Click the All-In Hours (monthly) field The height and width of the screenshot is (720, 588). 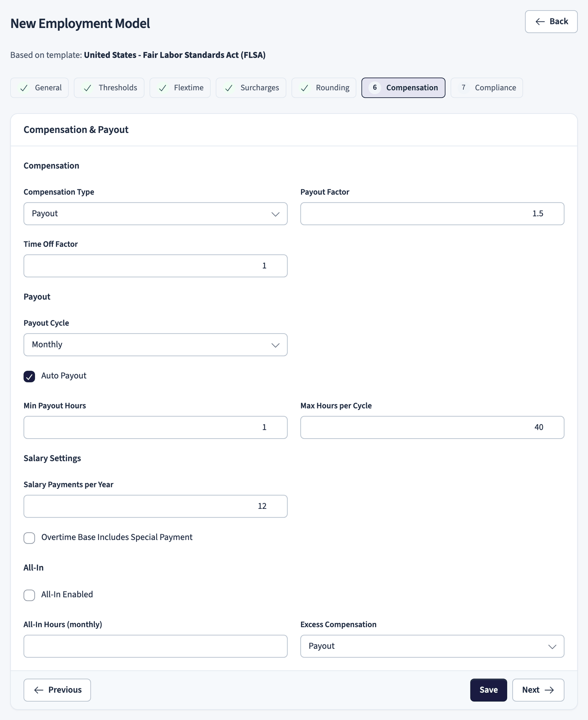pos(155,647)
